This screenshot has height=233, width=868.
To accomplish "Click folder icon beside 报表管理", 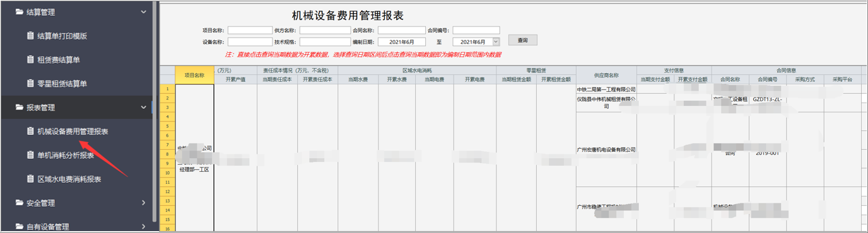I will 19,108.
